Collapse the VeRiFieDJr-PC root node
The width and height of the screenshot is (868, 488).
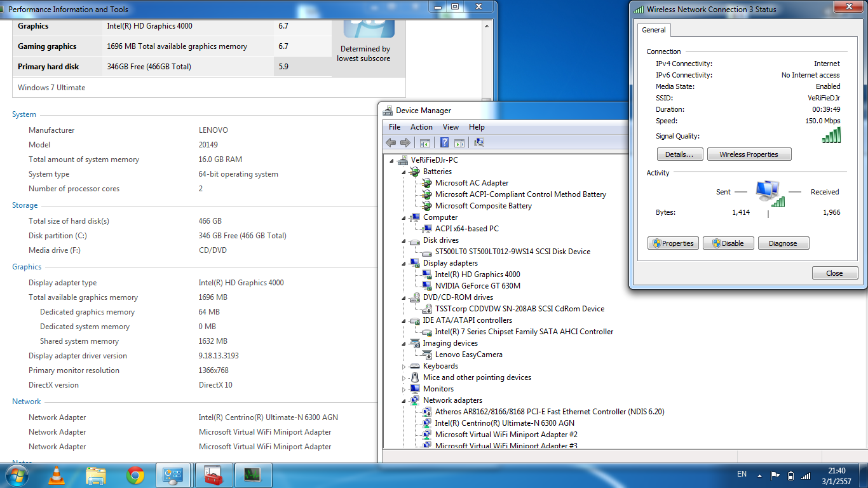click(x=393, y=160)
